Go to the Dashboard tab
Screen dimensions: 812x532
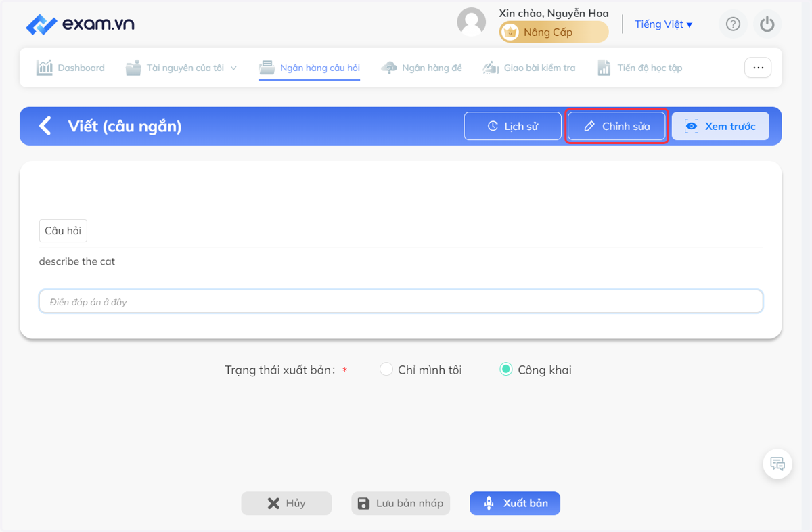click(70, 68)
